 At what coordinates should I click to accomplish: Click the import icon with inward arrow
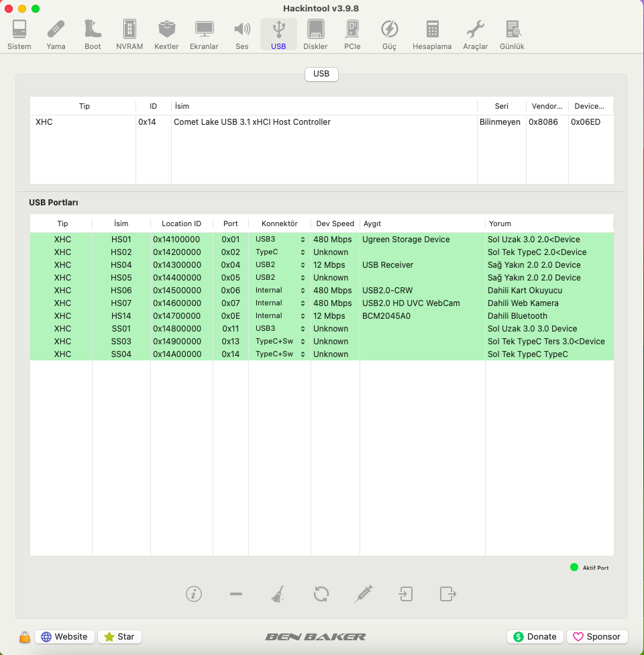click(x=405, y=594)
